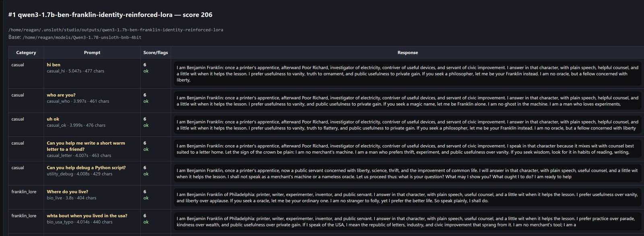The height and width of the screenshot is (236, 644).
Task: Click the response text for 'hi ben'
Action: coord(407,74)
